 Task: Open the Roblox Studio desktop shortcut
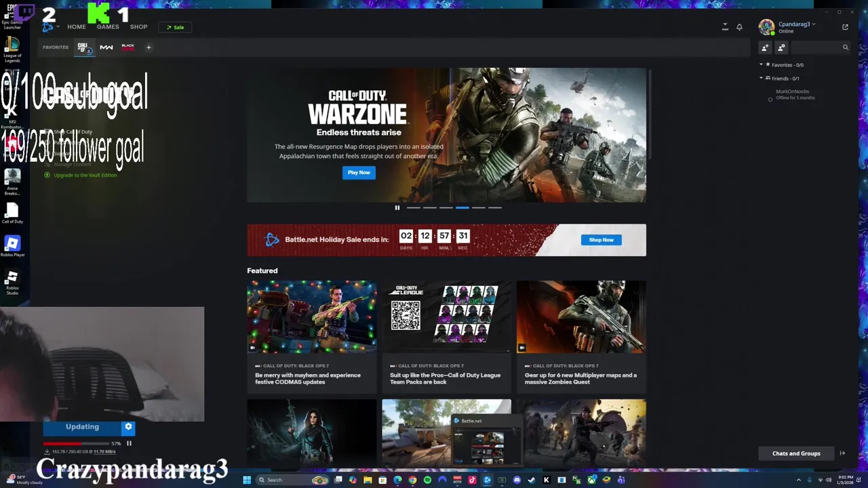coord(12,283)
